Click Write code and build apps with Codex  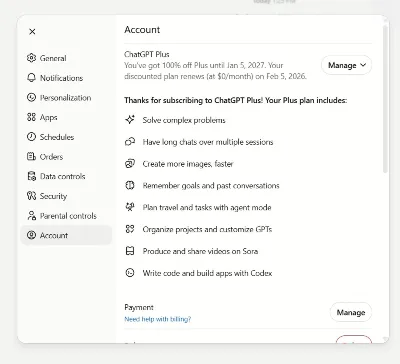(207, 273)
